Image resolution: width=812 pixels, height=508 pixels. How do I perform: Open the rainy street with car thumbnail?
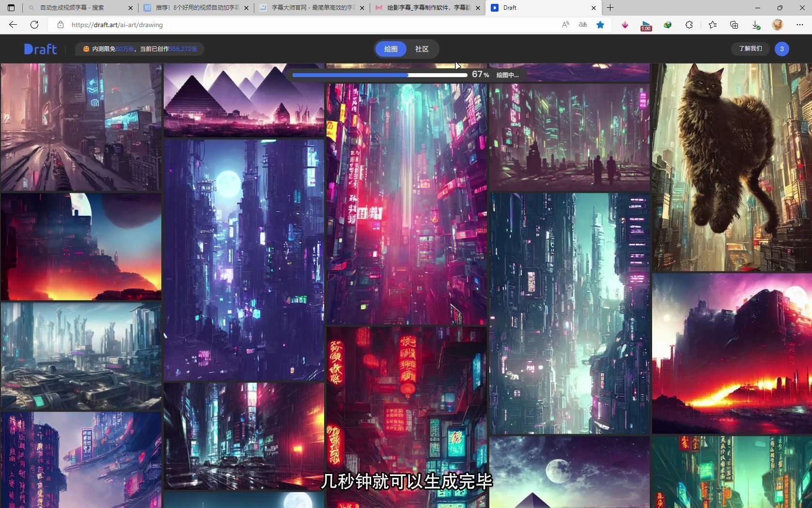pos(244,436)
